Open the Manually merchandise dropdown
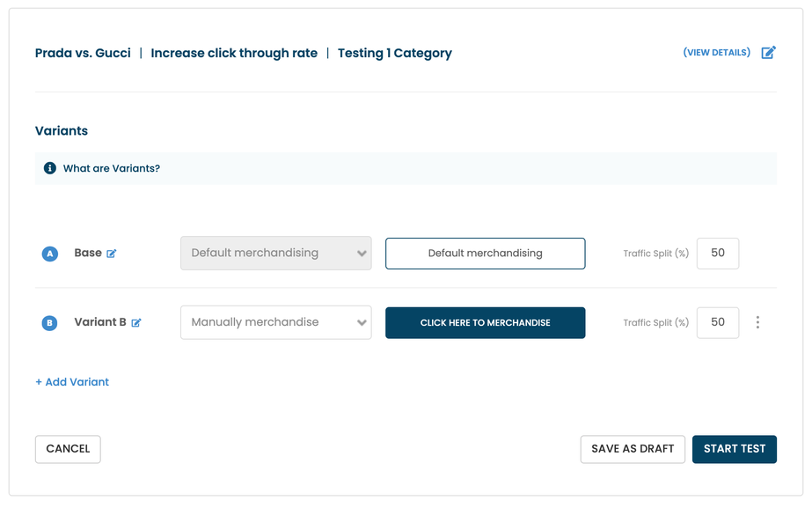 pyautogui.click(x=276, y=322)
